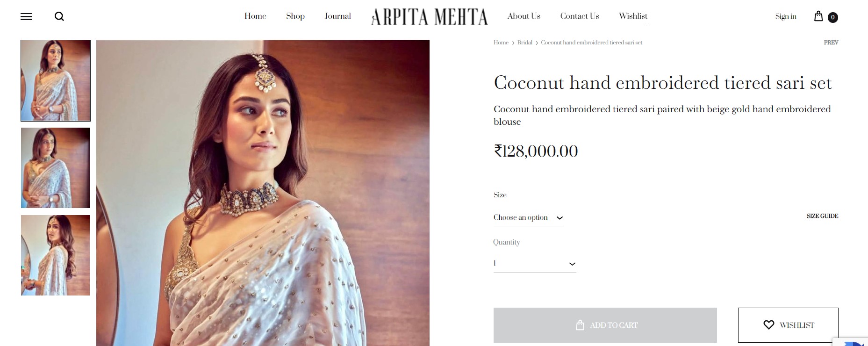Click the Contact Us link
The image size is (868, 346).
580,16
